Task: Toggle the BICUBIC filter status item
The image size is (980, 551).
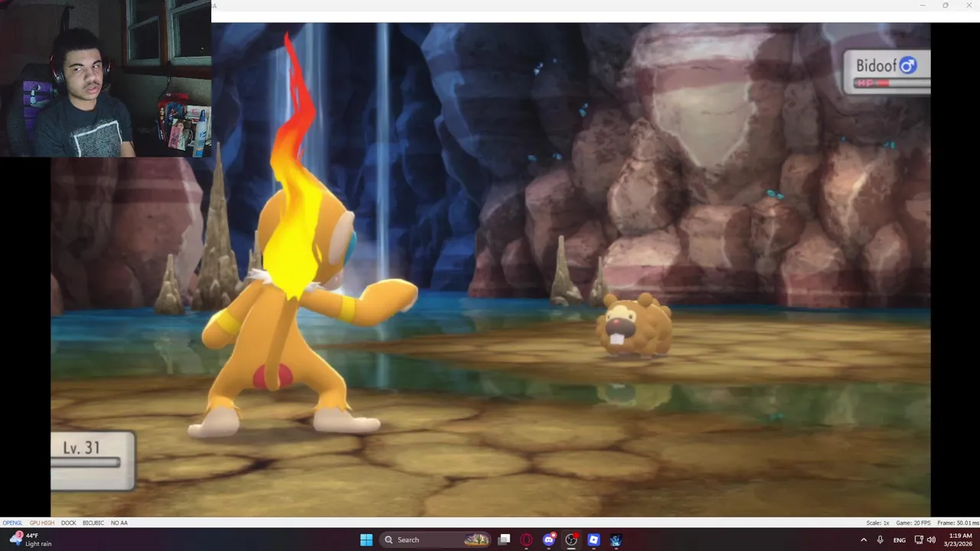Action: coord(93,523)
